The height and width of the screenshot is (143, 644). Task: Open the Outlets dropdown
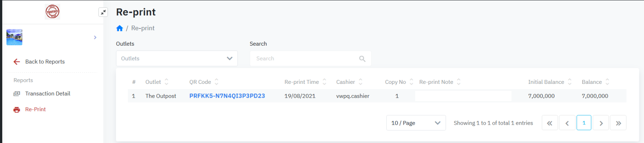click(177, 58)
